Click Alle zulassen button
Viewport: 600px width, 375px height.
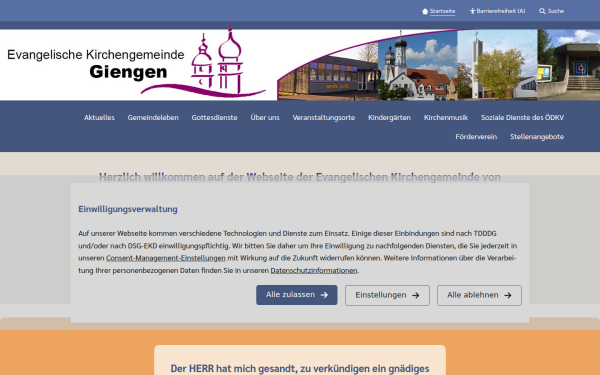(297, 295)
